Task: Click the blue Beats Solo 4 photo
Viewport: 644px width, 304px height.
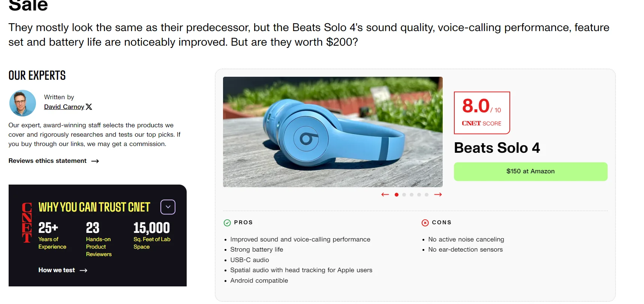Action: click(333, 132)
